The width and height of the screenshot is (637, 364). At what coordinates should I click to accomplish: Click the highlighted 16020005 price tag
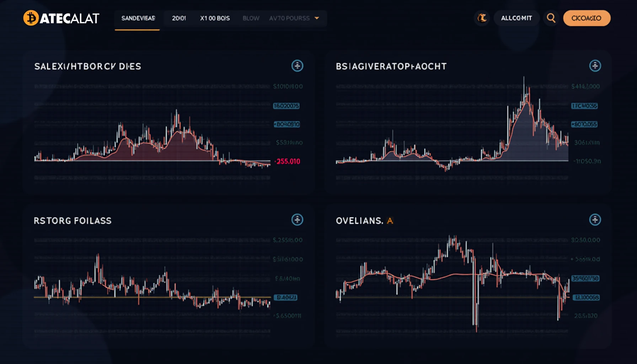(x=286, y=106)
